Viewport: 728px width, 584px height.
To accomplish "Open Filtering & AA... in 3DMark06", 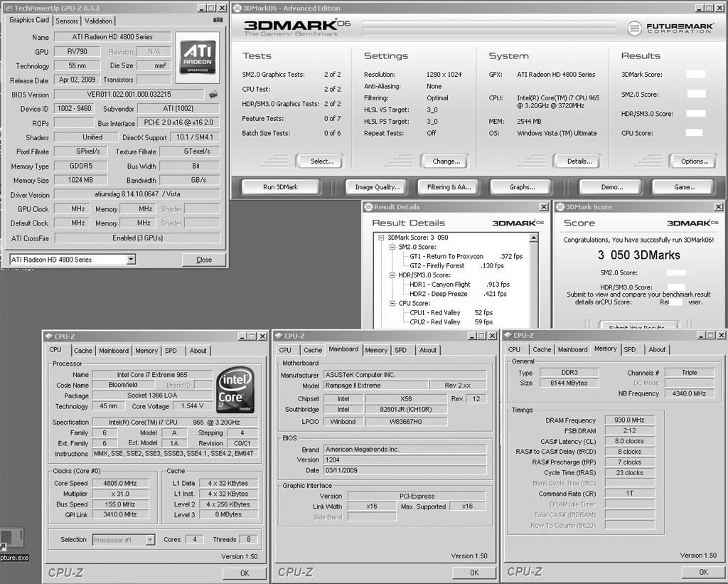I will pyautogui.click(x=449, y=187).
